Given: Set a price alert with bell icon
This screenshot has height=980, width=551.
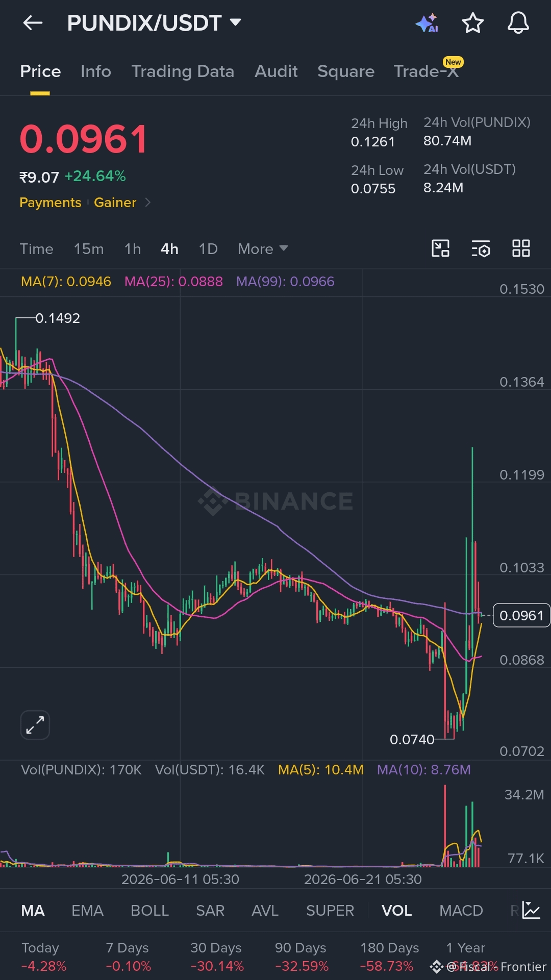Looking at the screenshot, I should click(518, 23).
